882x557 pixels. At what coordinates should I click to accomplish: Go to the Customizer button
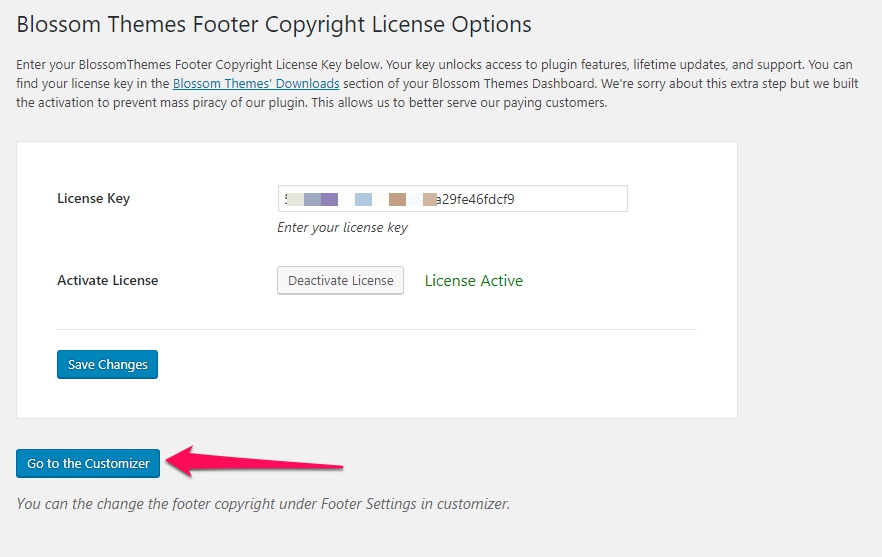tap(88, 464)
